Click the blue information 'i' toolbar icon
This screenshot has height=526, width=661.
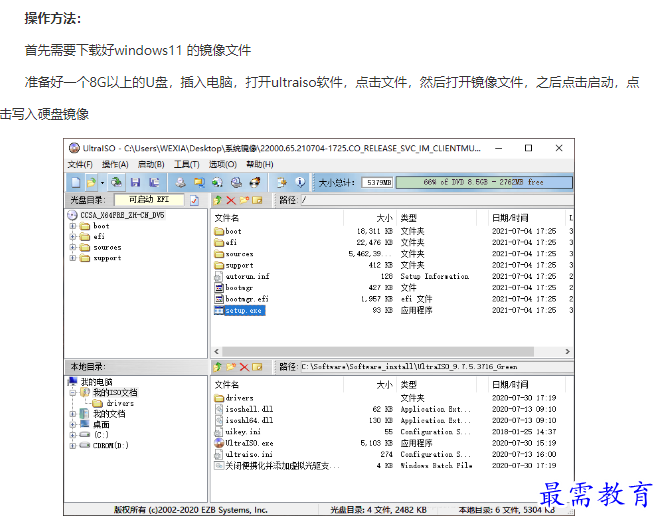pyautogui.click(x=300, y=182)
